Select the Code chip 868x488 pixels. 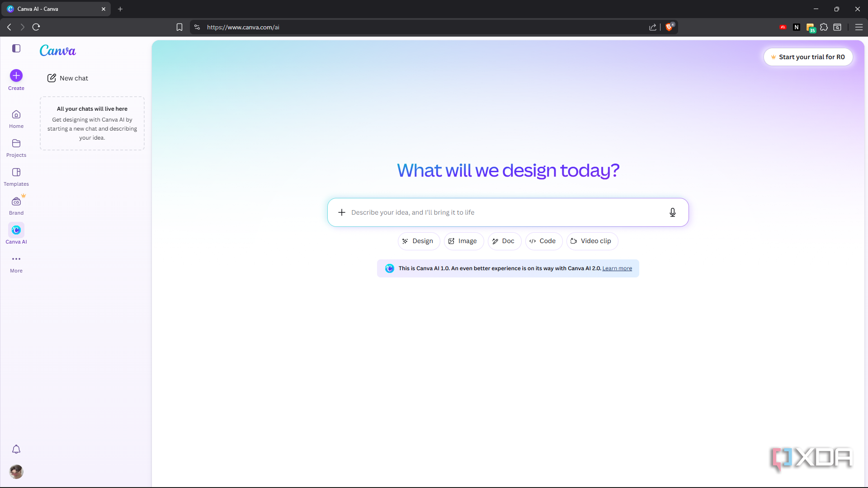tap(543, 241)
